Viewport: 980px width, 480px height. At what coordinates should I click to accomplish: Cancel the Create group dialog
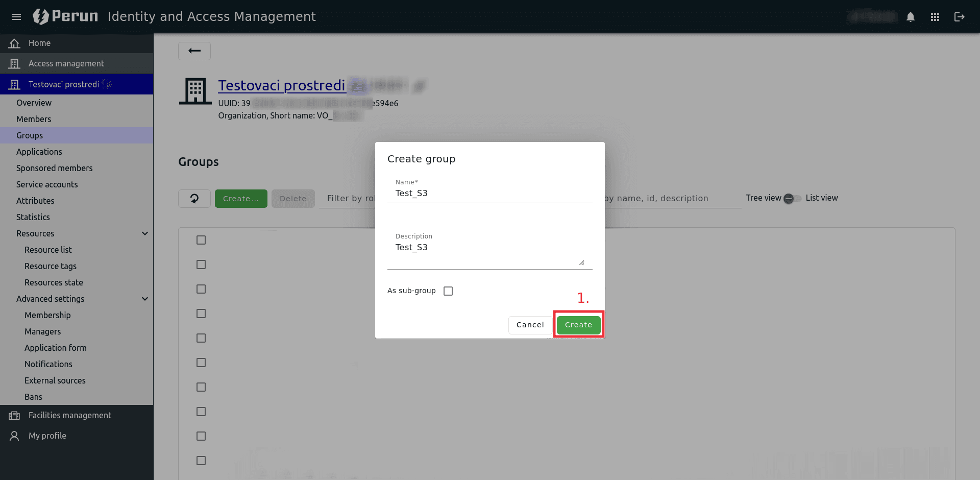(x=530, y=325)
